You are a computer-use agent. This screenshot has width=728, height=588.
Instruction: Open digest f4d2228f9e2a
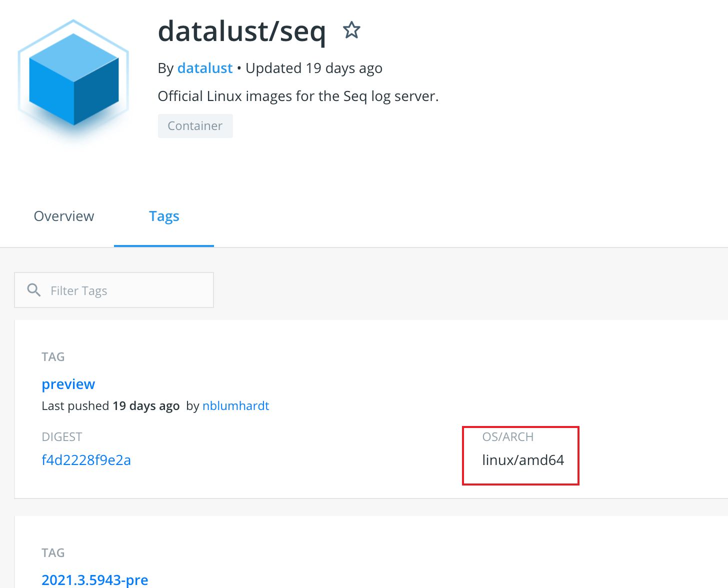coord(86,459)
